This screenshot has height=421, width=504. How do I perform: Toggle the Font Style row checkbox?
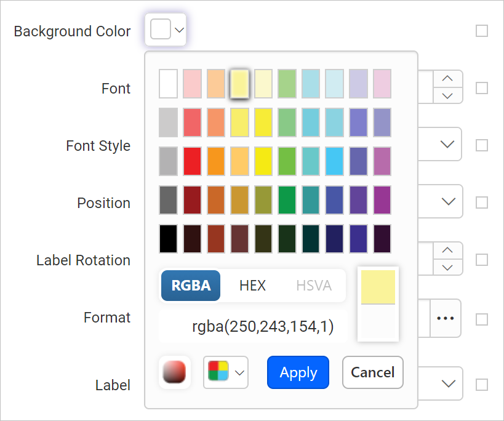coord(481,145)
